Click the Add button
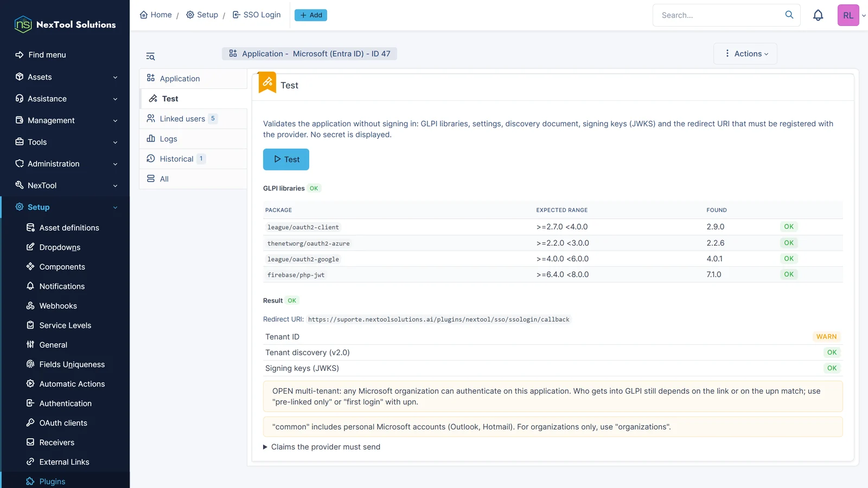The width and height of the screenshot is (868, 488). (311, 15)
